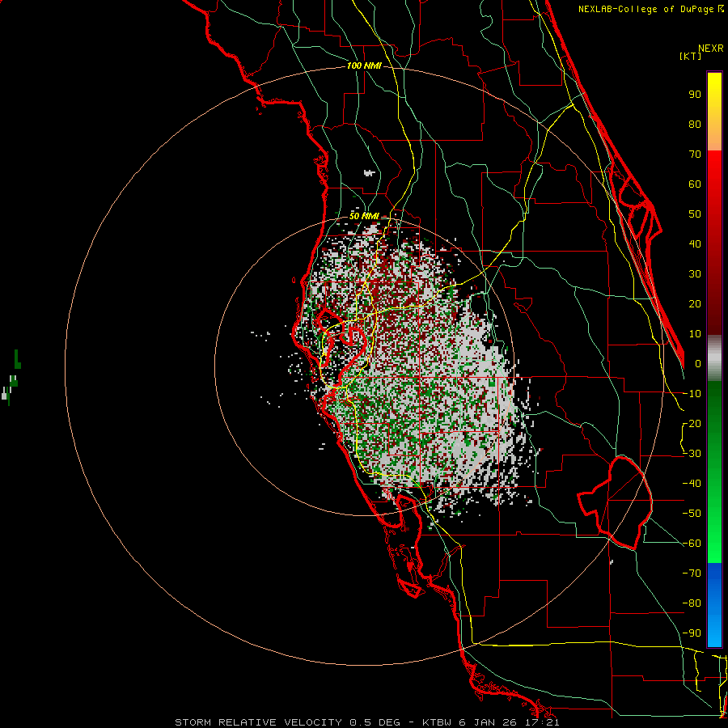Click the 90 tick label on the scale
Screen dimensions: 728x728
pos(695,95)
